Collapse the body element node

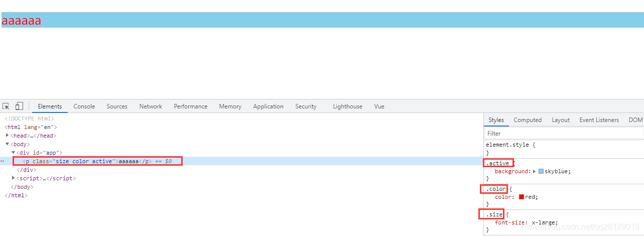tap(7, 144)
